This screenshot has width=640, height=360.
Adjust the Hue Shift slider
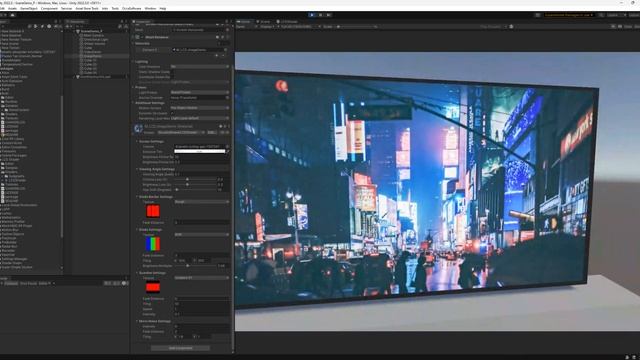pos(196,190)
